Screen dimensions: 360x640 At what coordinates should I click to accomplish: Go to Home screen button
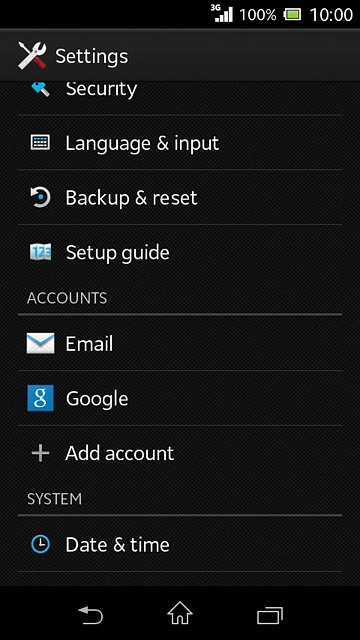click(x=180, y=613)
